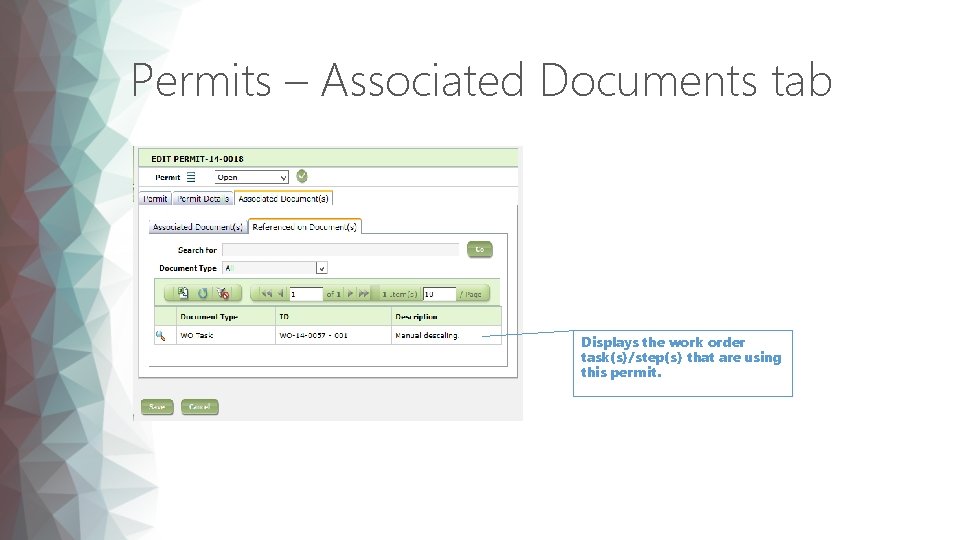Screen dimensions: 960x540
Task: Go to previous page of results
Action: pyautogui.click(x=280, y=293)
